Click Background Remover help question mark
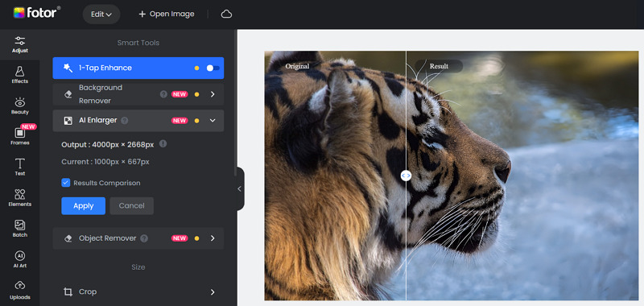The width and height of the screenshot is (644, 306). pyautogui.click(x=163, y=94)
